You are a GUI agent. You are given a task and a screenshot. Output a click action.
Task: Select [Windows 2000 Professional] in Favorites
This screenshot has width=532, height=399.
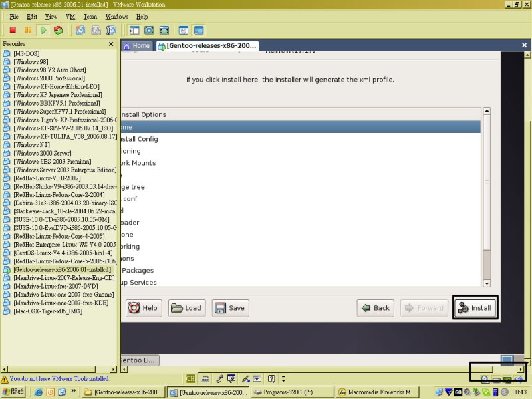[49, 78]
